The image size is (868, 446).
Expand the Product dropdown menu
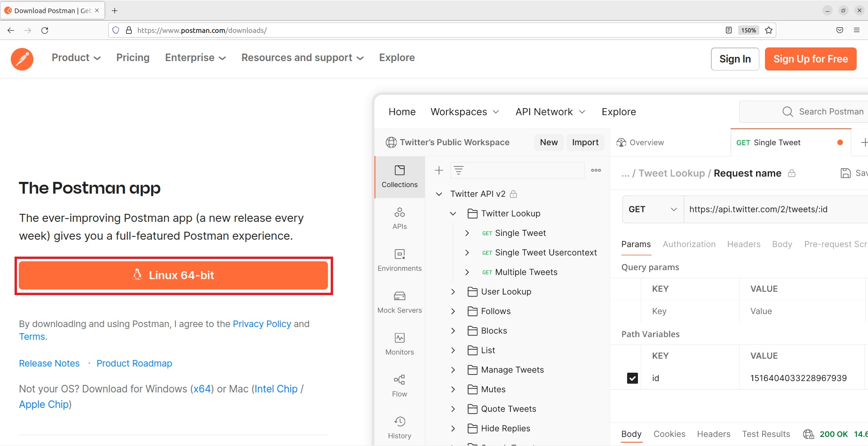tap(76, 58)
